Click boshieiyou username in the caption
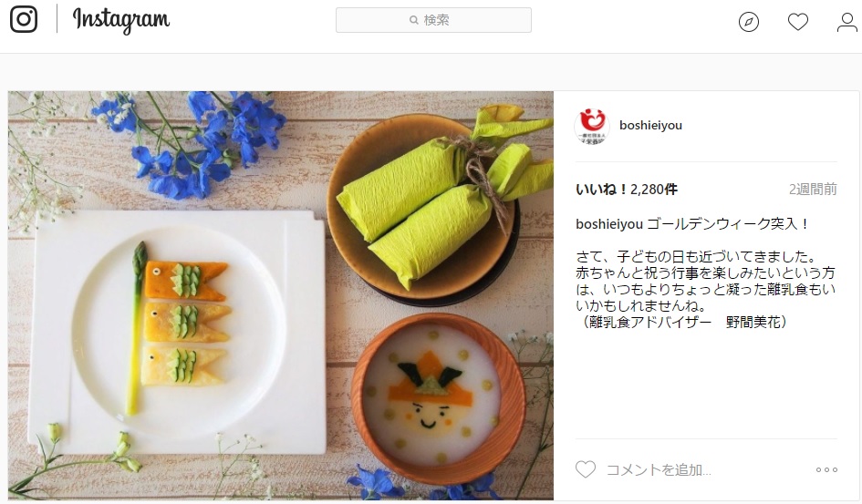 (609, 224)
